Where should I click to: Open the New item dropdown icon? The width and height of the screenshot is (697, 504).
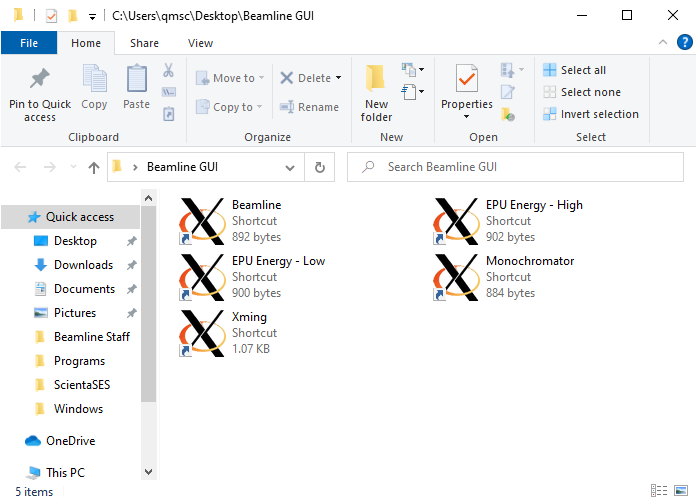413,69
